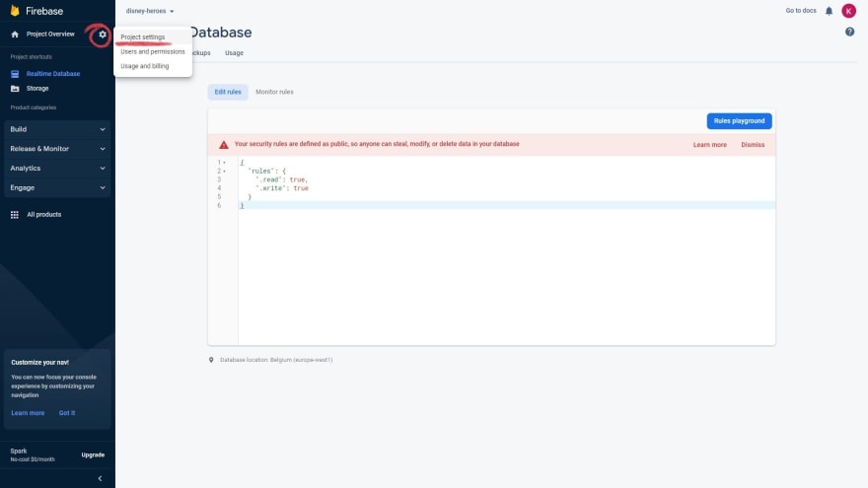
Task: Click Learn more in the security warning
Action: click(x=709, y=145)
